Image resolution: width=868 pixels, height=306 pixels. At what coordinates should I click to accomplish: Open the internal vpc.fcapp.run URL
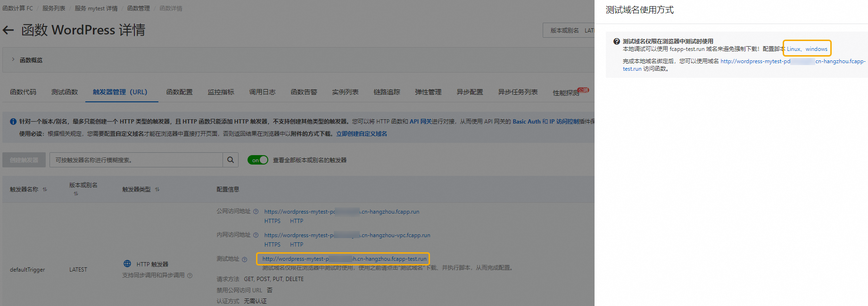click(x=347, y=235)
